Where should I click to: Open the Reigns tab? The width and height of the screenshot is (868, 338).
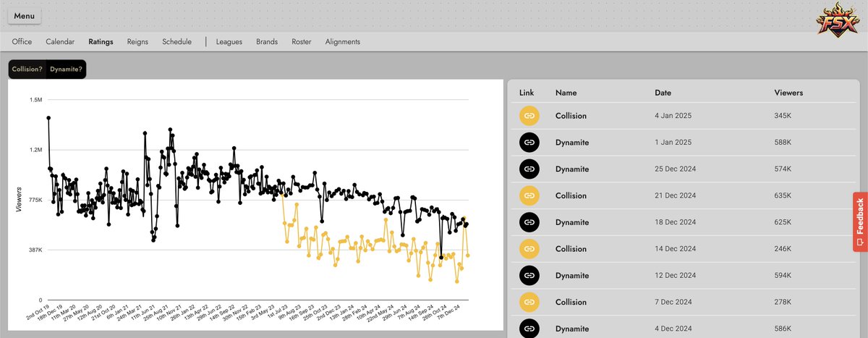click(137, 42)
